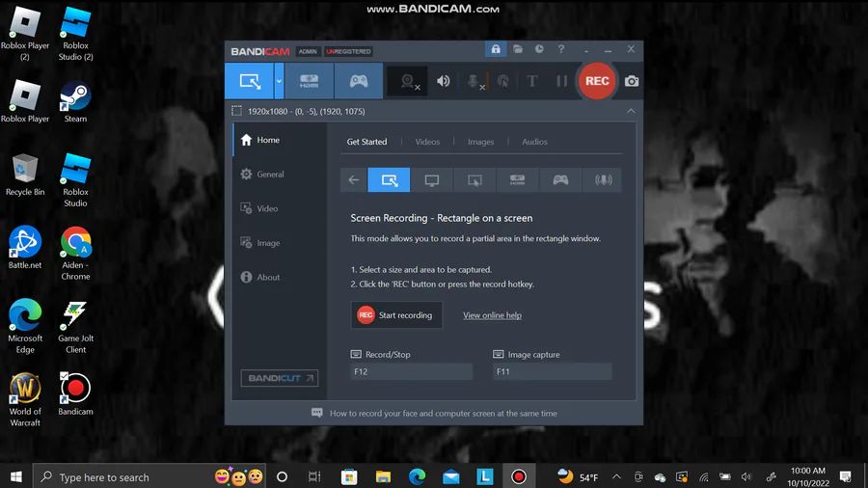Viewport: 868px width, 488px height.
Task: Click the rectangle area size indicator icon
Action: pyautogui.click(x=236, y=111)
